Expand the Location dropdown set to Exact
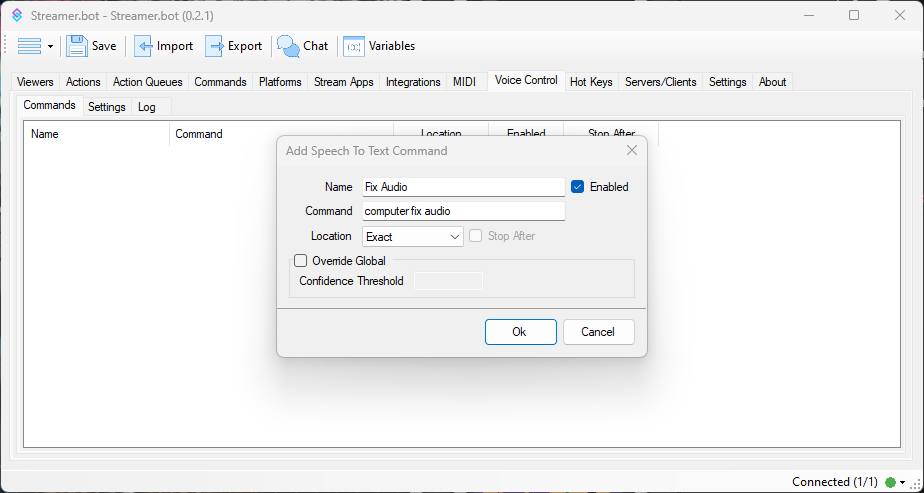The width and height of the screenshot is (924, 493). [x=454, y=237]
